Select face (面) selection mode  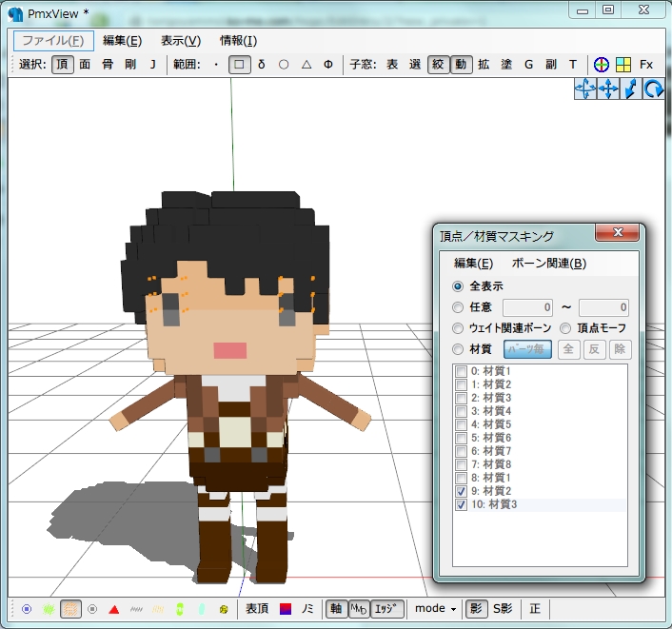[85, 65]
